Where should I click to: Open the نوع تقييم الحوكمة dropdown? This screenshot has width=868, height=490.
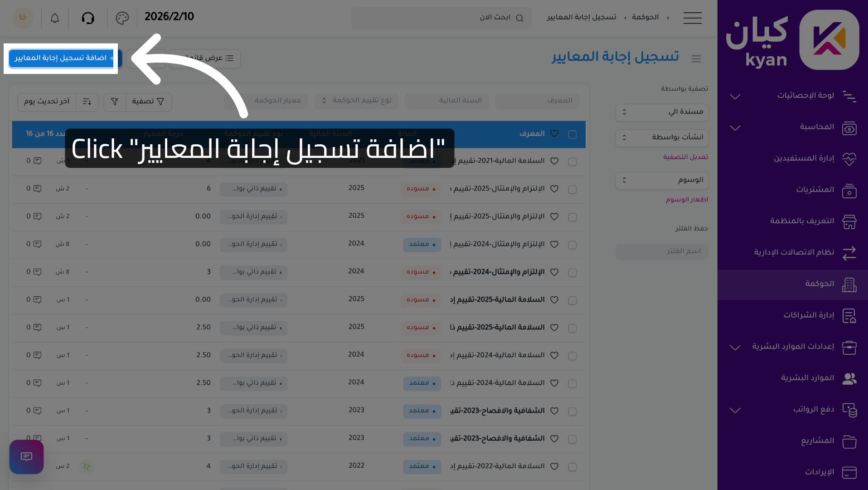[356, 101]
